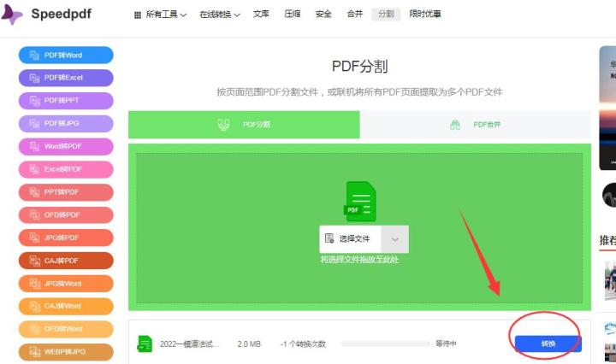Switch to the PDF合并 tab

(475, 125)
